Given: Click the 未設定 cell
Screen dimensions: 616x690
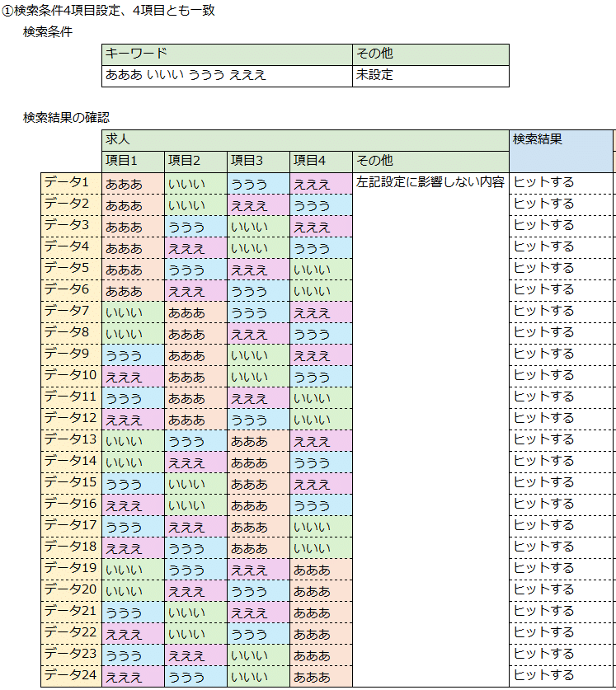Looking at the screenshot, I should 430,76.
